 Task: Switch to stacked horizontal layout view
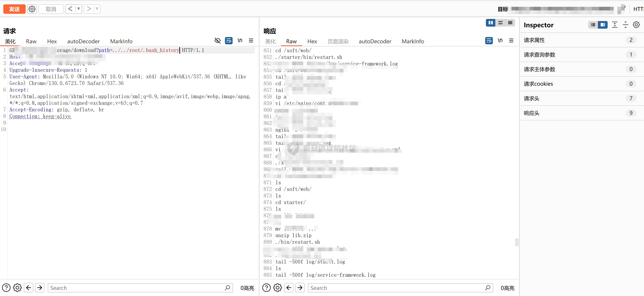click(x=500, y=23)
